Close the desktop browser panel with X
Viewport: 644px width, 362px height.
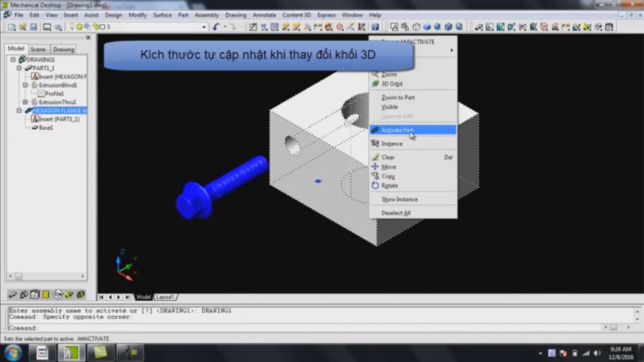point(88,38)
